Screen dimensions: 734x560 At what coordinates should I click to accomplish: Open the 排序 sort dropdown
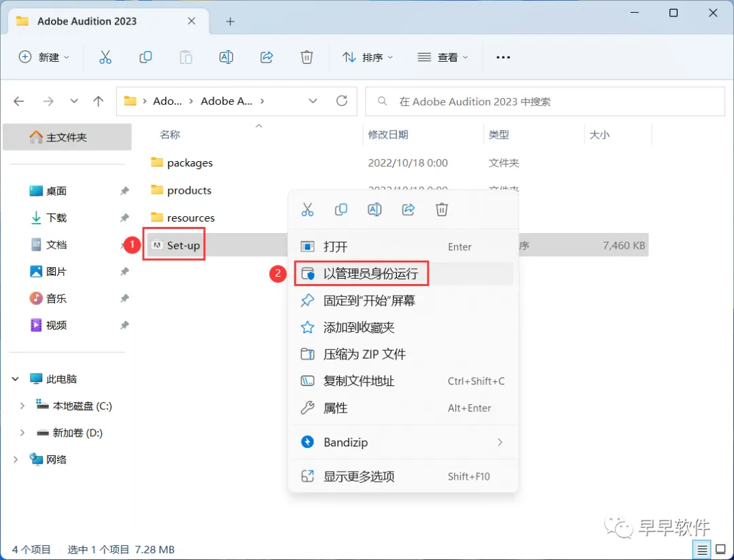point(368,57)
